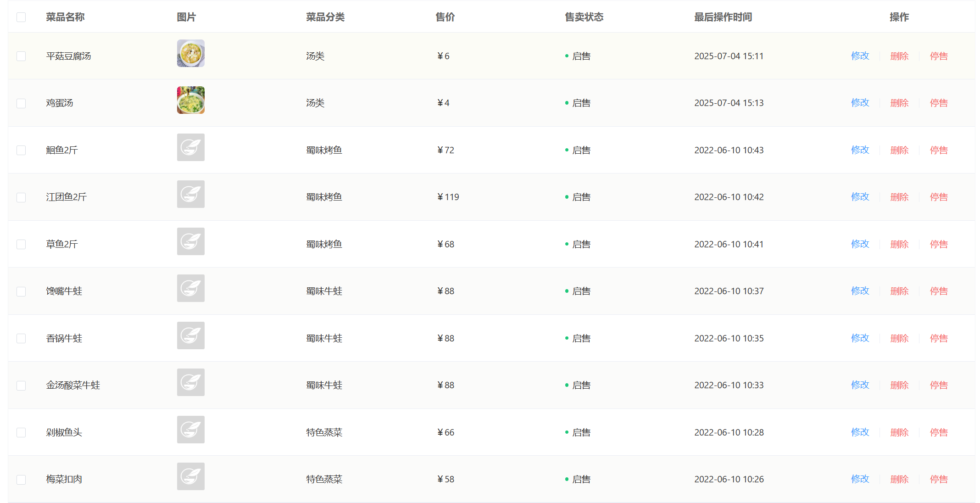This screenshot has width=980, height=503.
Task: Click placeholder image icon for 草鱼2斤
Action: 190,241
